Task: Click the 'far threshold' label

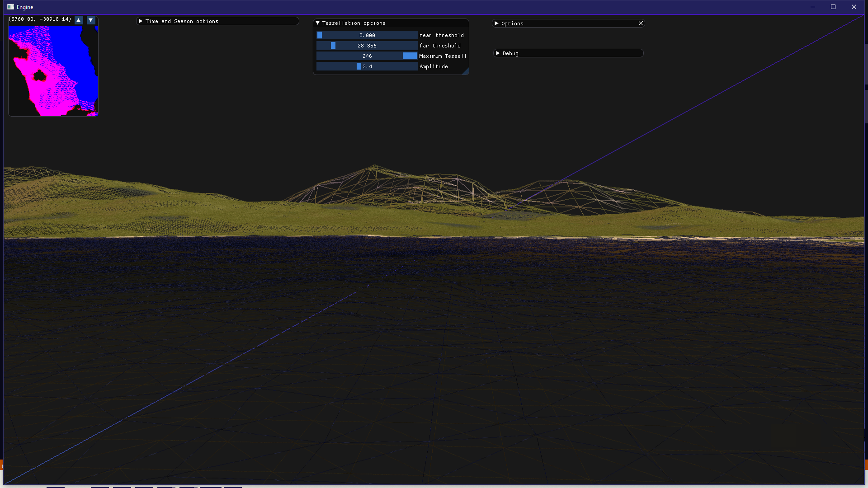Action: [x=440, y=46]
